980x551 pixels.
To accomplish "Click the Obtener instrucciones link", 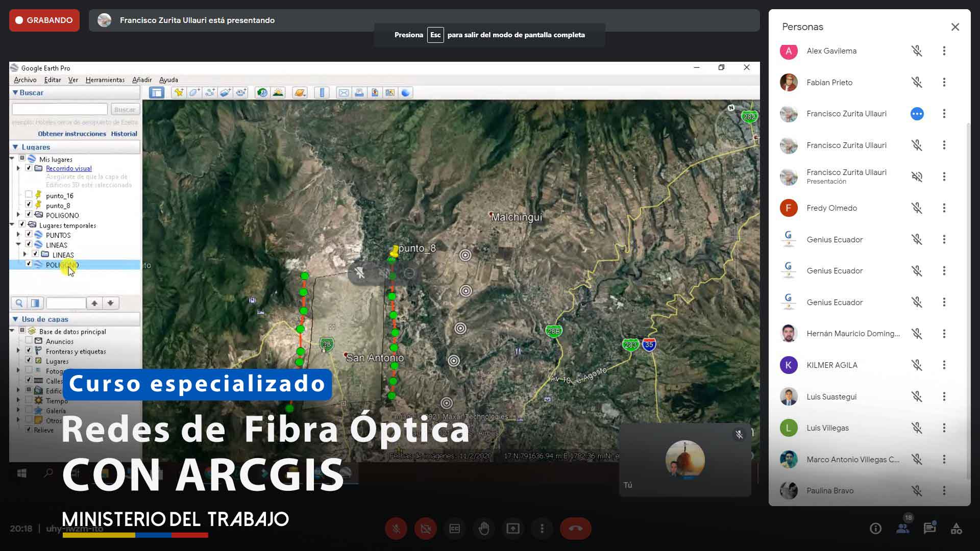I will 72,134.
